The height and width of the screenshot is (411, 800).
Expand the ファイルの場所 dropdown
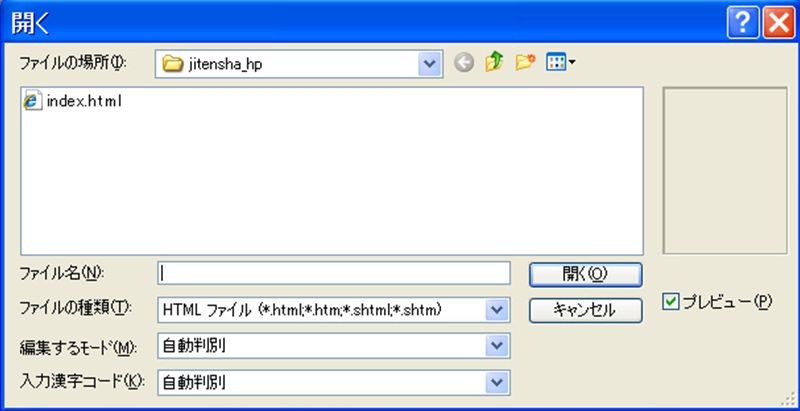pos(430,64)
